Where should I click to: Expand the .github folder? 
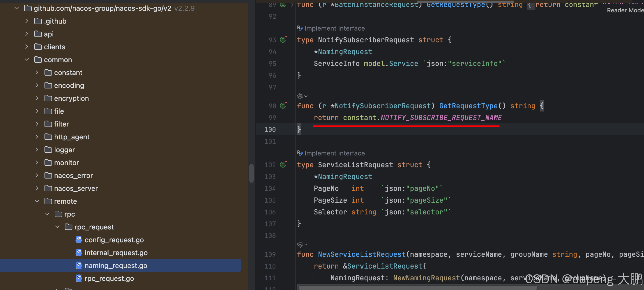27,21
